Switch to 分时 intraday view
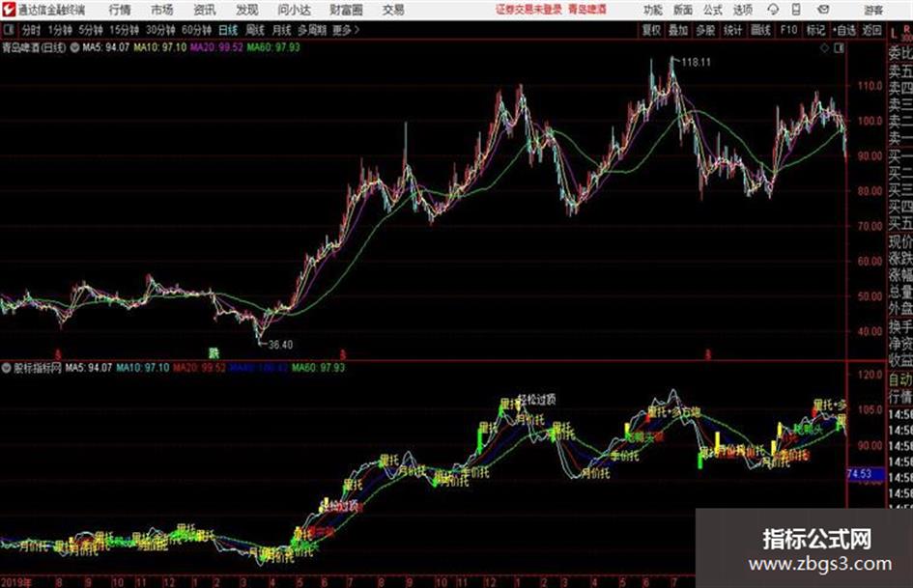913x588 pixels. (32, 30)
